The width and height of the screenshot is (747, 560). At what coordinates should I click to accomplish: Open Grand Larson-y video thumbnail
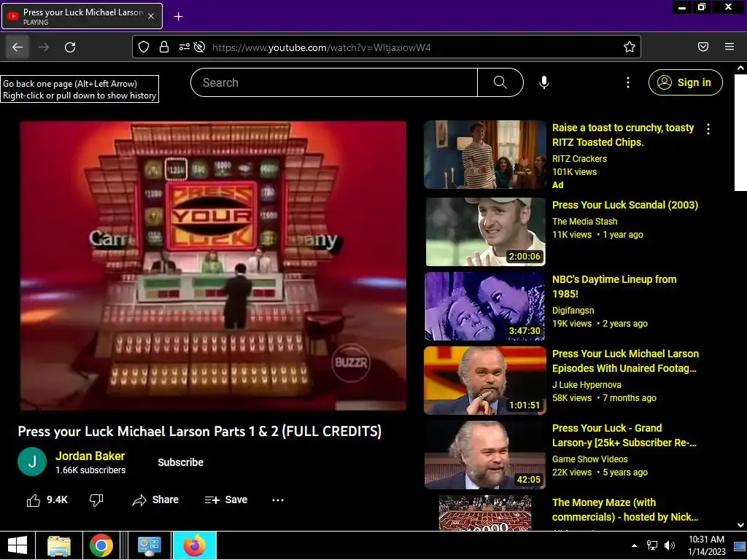point(485,455)
